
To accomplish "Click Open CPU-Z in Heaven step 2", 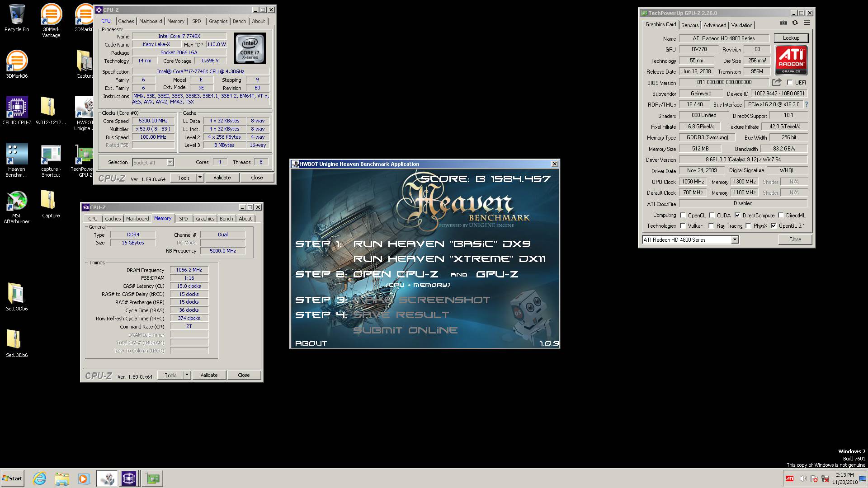I will (395, 274).
